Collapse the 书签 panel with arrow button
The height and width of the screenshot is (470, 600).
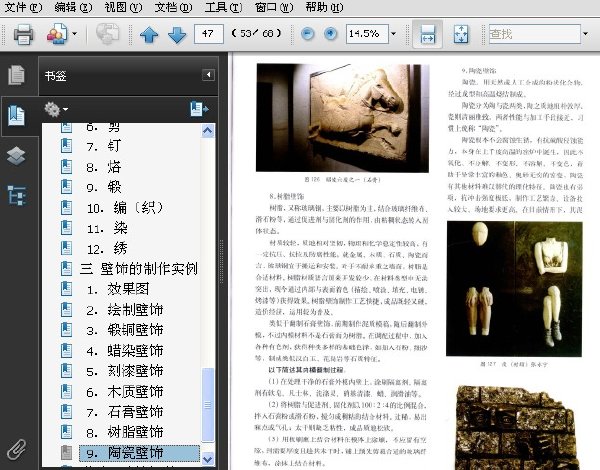(208, 75)
